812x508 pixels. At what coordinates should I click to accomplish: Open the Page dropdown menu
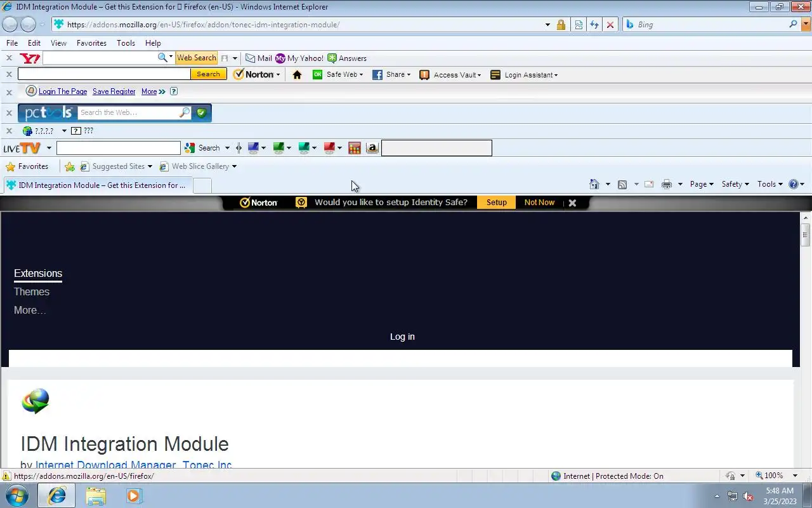[702, 184]
